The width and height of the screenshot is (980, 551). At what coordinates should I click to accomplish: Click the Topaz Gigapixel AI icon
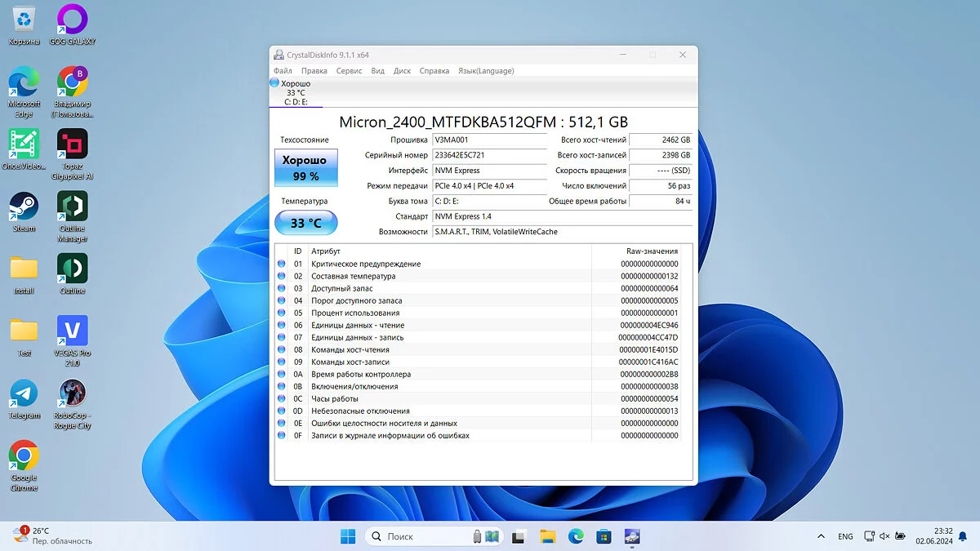pos(73,144)
